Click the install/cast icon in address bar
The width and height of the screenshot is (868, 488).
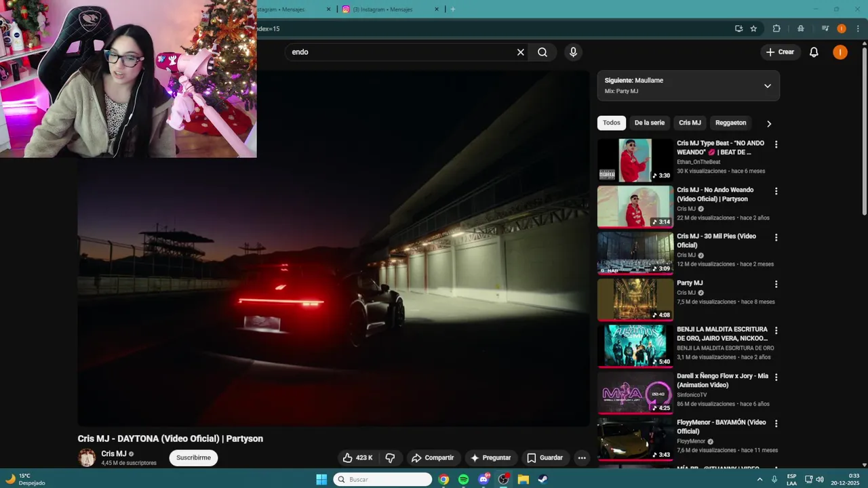click(738, 28)
